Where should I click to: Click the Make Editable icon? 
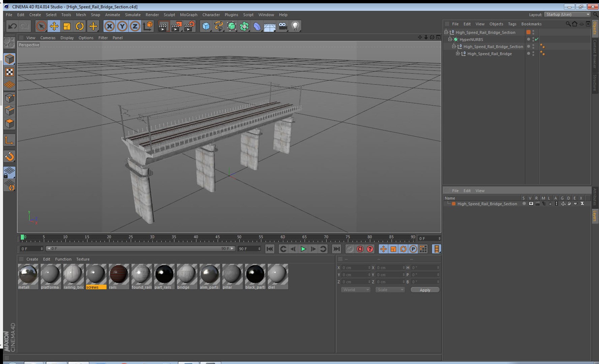coord(9,43)
